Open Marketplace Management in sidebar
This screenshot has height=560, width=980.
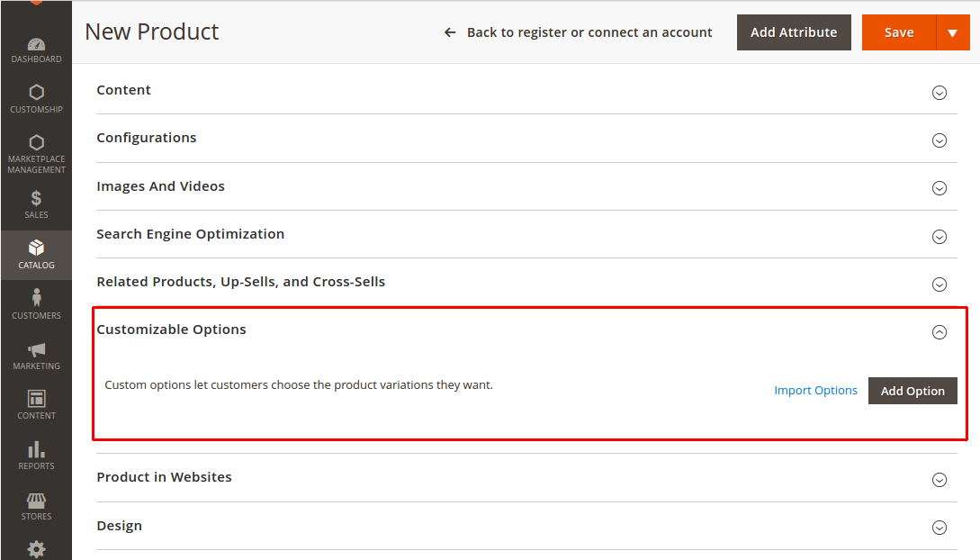pyautogui.click(x=36, y=154)
